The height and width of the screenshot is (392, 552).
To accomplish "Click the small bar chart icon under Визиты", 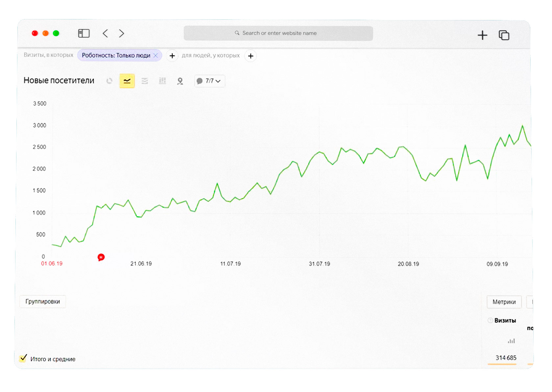I will (511, 341).
